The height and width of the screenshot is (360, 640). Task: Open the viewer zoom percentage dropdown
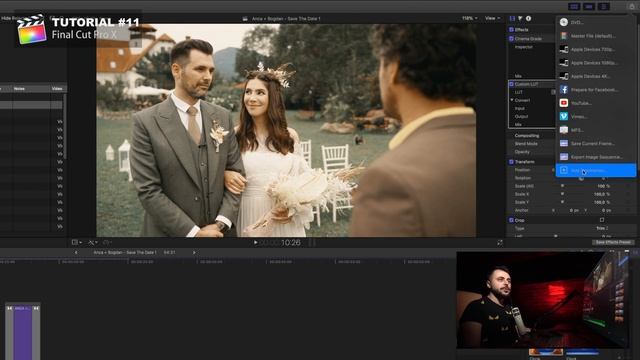pos(469,18)
